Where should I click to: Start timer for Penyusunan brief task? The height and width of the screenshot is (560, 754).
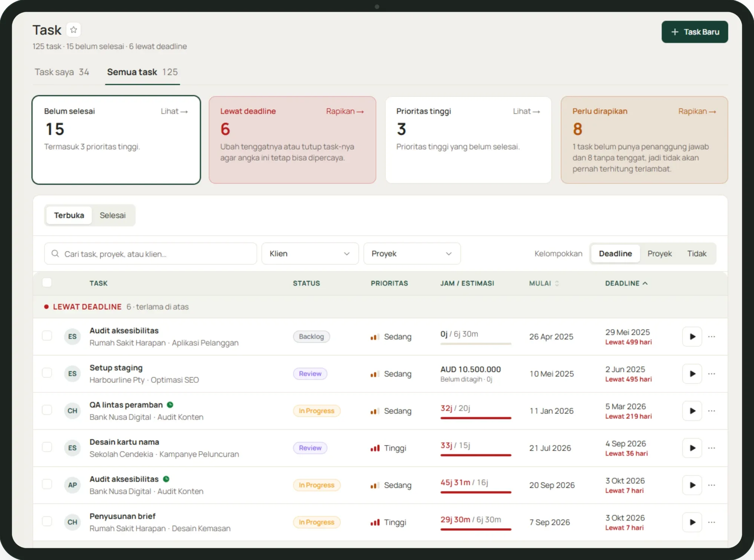pyautogui.click(x=692, y=522)
